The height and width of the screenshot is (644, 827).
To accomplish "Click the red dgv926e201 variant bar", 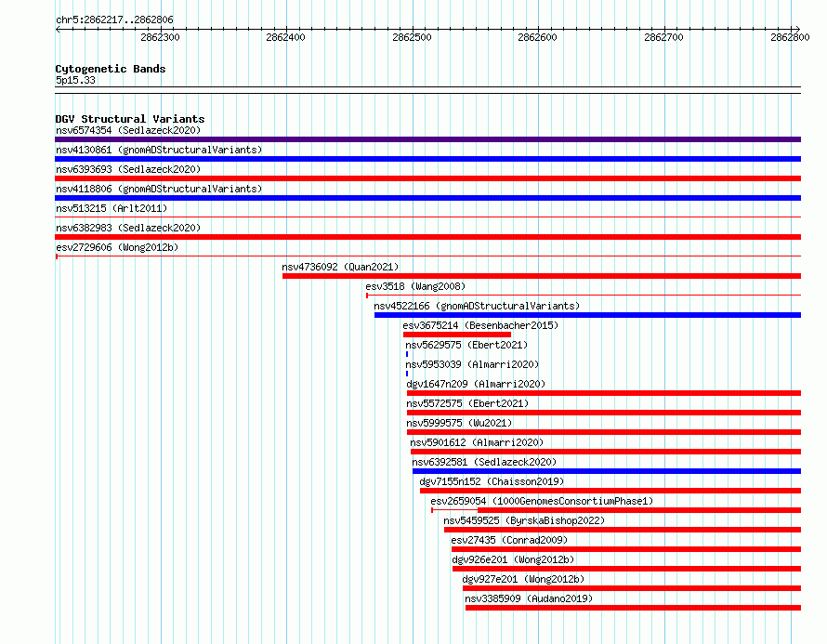I will click(x=626, y=569).
